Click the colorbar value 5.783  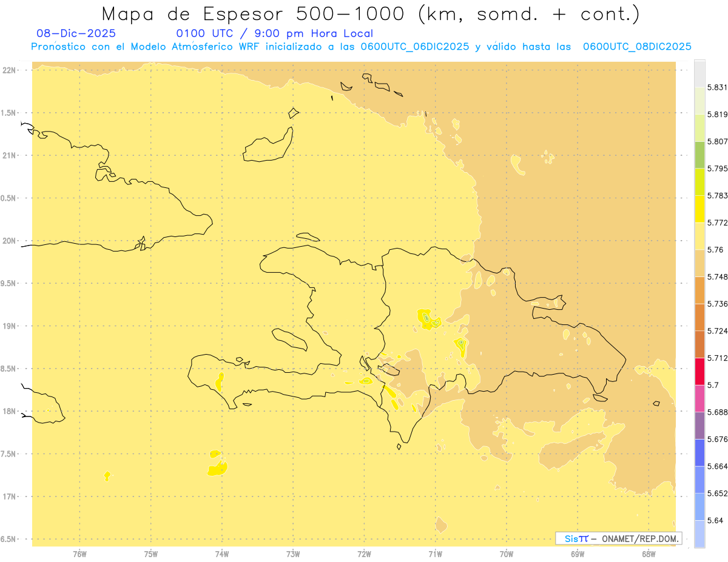pyautogui.click(x=717, y=195)
